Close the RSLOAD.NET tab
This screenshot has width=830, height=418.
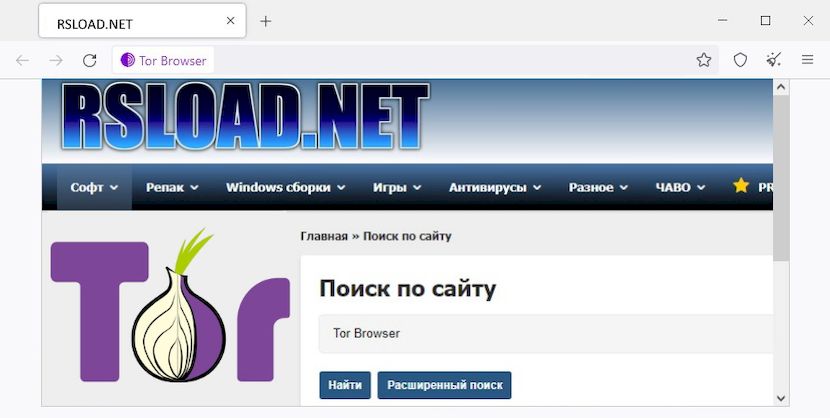tap(231, 21)
